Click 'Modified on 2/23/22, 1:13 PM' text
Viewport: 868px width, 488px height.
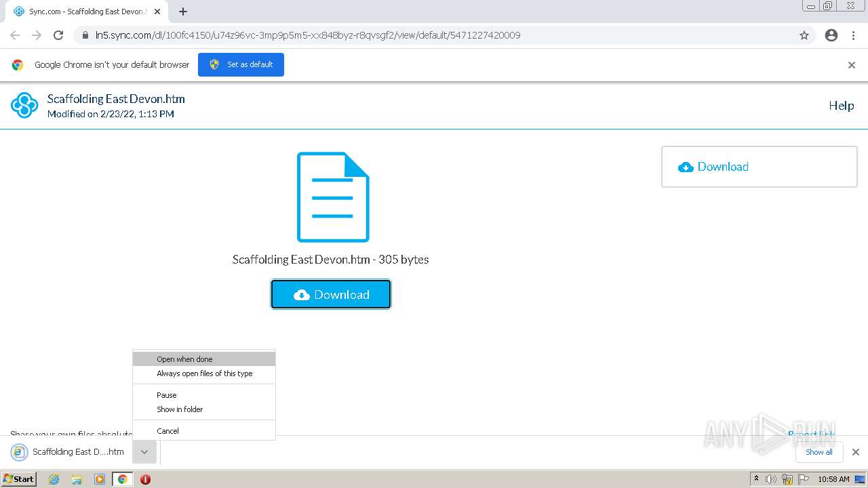pyautogui.click(x=111, y=114)
